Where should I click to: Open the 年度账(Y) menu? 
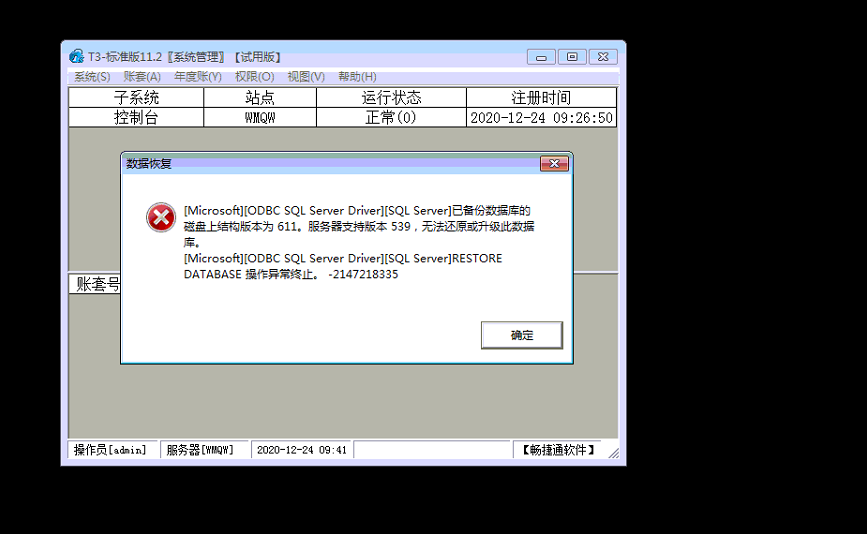click(198, 77)
